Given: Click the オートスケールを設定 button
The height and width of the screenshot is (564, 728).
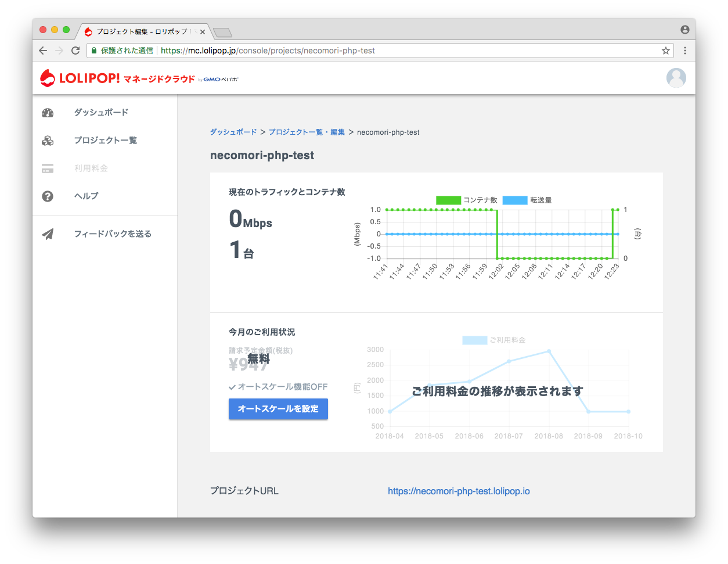Looking at the screenshot, I should pos(278,409).
